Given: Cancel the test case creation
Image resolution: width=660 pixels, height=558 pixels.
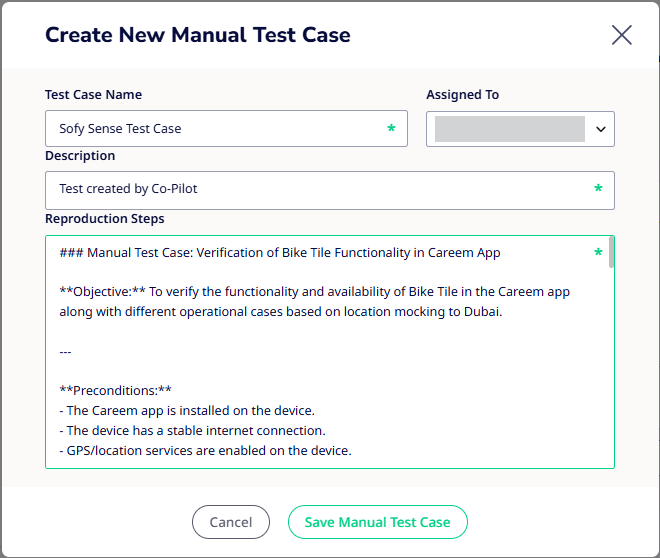Looking at the screenshot, I should (x=231, y=522).
